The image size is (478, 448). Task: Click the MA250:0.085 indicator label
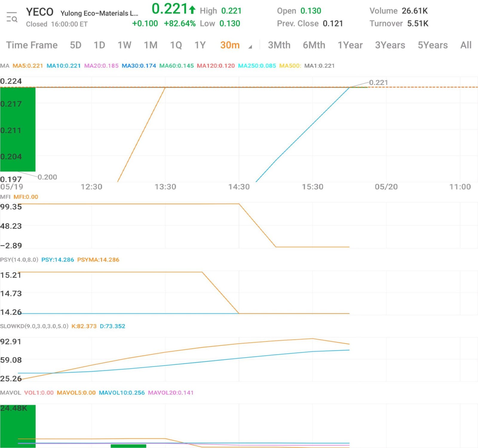[x=257, y=66]
